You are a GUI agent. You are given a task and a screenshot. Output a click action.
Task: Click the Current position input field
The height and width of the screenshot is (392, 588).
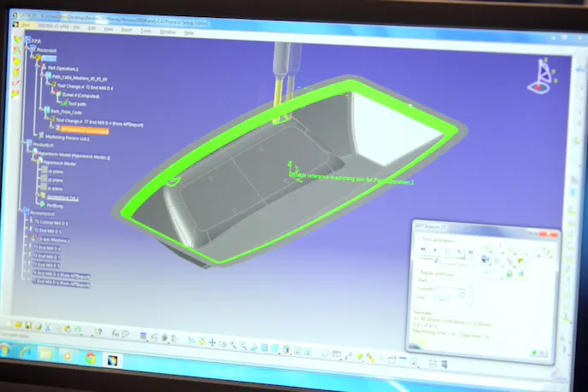[450, 292]
